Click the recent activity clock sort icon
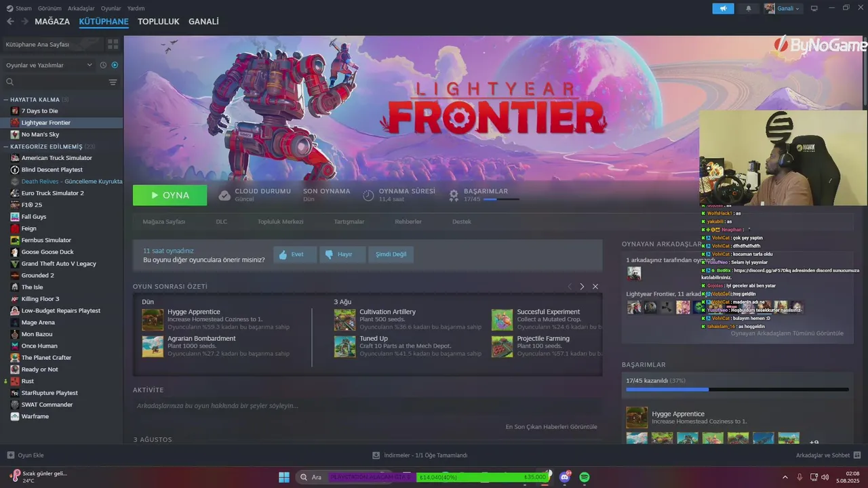Screen dimensions: 868x488 coord(103,65)
